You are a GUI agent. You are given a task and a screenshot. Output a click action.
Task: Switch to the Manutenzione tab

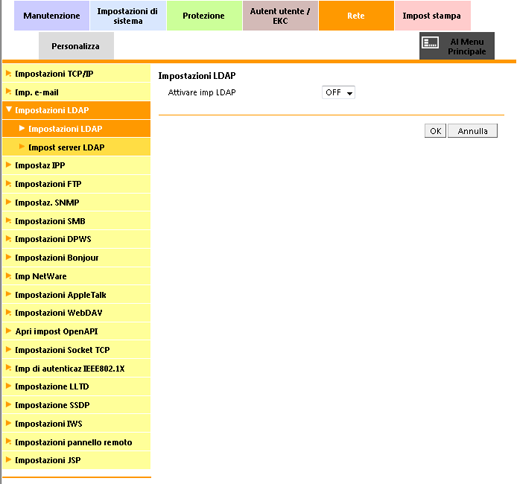(52, 16)
